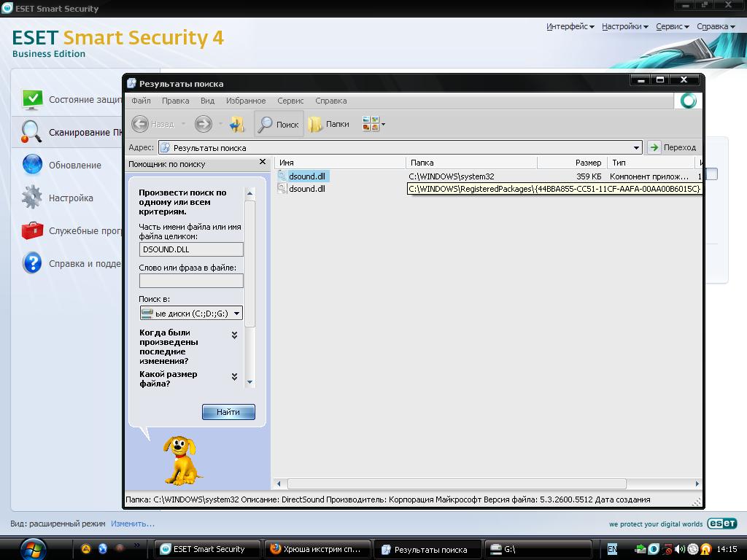The image size is (747, 560).
Task: Switch to Firefox Хрюша taskbar button
Action: 317,549
